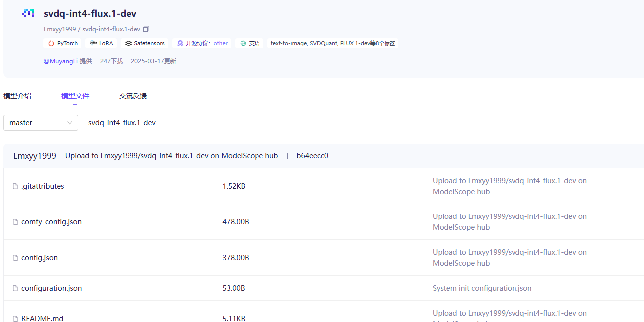The image size is (644, 322).
Task: Click the svdq-int4-flux.1-dev model title
Action: pos(90,14)
